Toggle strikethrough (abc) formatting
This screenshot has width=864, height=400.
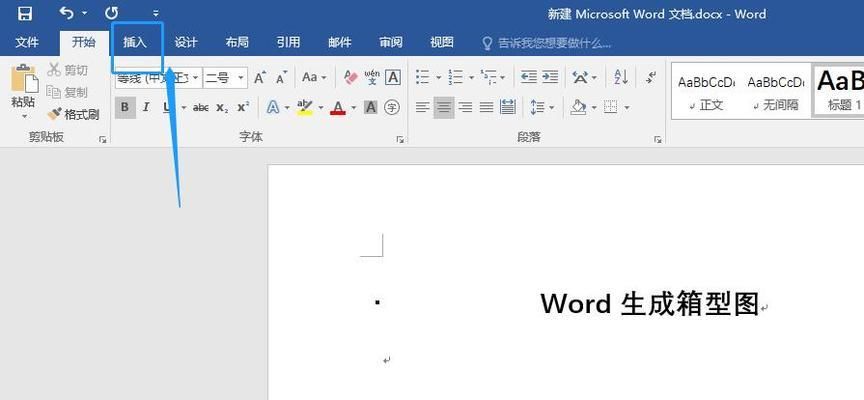(x=200, y=107)
